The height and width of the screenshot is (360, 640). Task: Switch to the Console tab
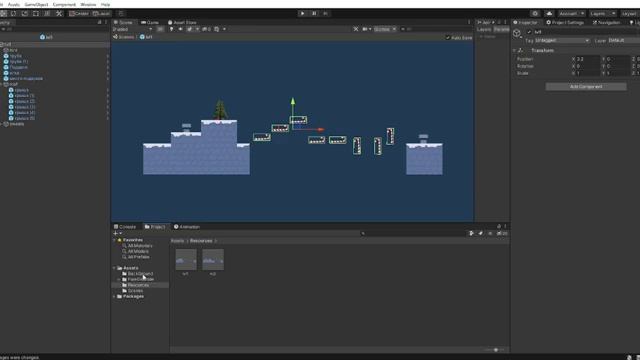pyautogui.click(x=125, y=227)
